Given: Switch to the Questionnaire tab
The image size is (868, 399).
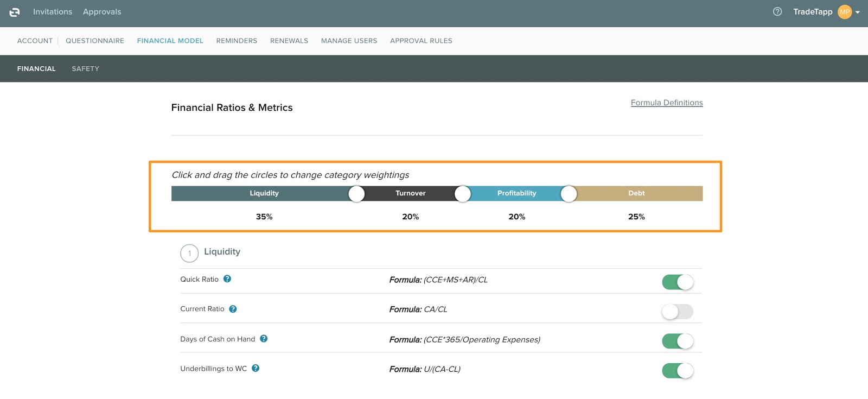Looking at the screenshot, I should (95, 41).
